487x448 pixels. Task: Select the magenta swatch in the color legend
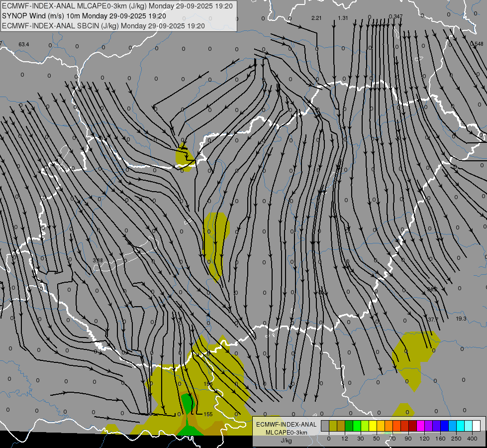tap(420, 426)
